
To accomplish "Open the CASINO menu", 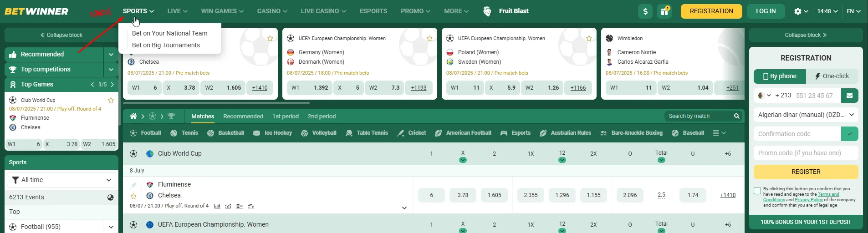I will 272,11.
